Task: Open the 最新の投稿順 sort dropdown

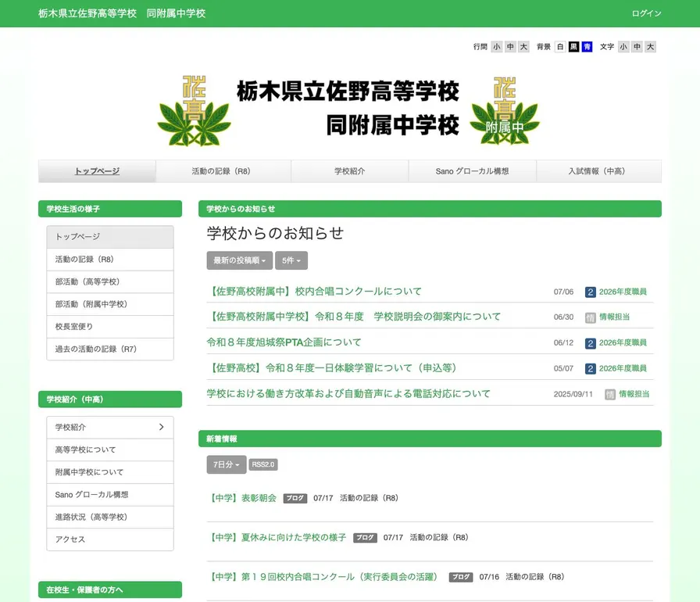Action: coord(240,260)
